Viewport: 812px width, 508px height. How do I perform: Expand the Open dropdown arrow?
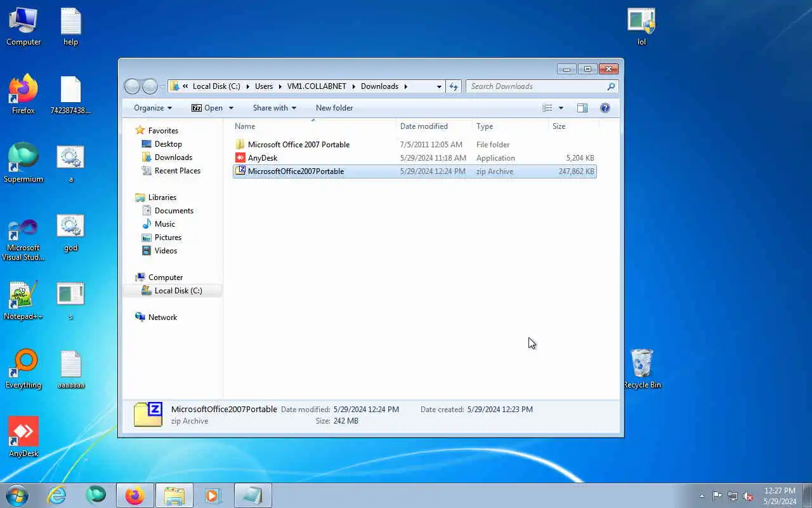[231, 108]
